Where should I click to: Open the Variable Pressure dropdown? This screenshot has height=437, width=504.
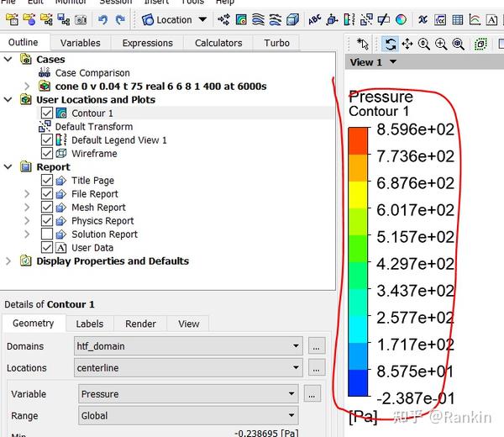pyautogui.click(x=188, y=394)
